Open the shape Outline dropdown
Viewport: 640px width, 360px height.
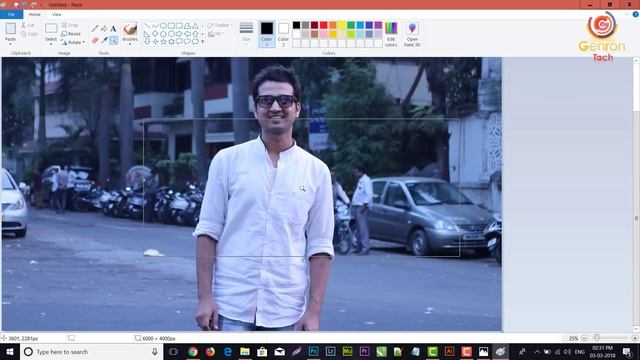point(220,25)
